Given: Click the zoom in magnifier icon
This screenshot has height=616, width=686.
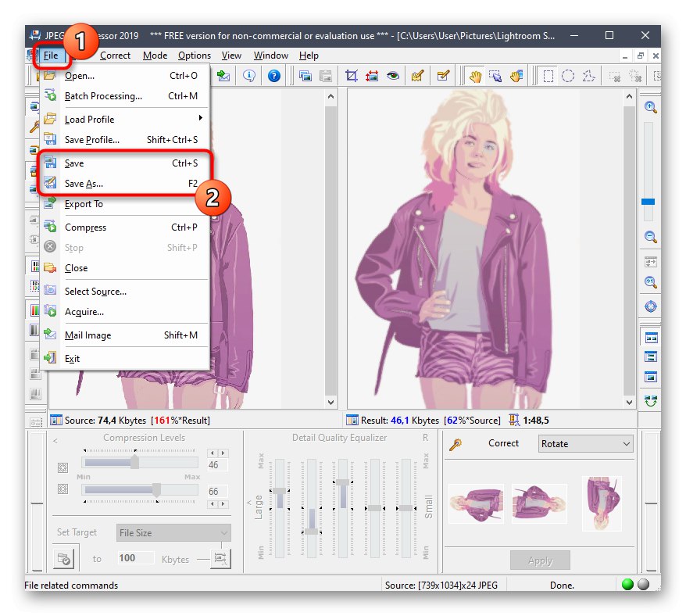Looking at the screenshot, I should (x=650, y=107).
